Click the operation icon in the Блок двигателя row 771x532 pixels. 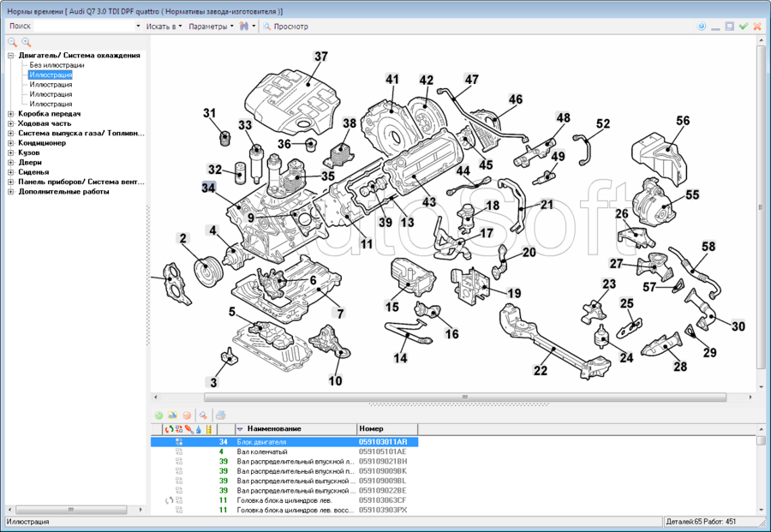click(179, 442)
